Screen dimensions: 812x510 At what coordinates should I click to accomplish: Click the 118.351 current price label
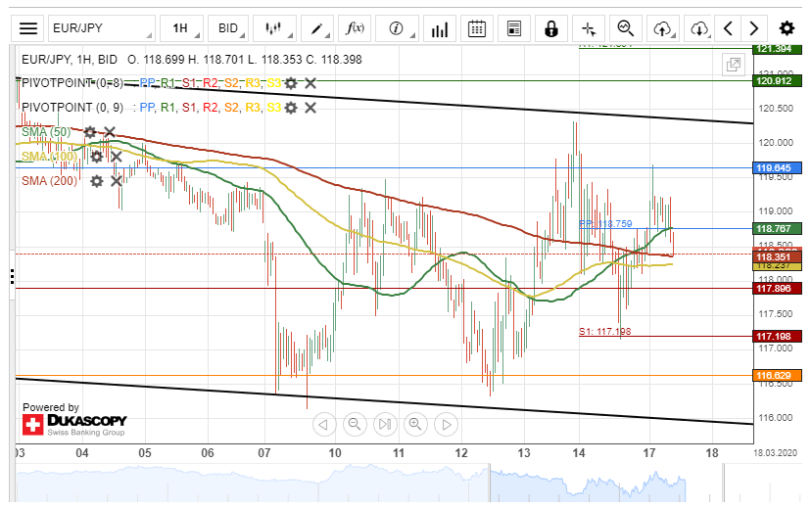pos(778,257)
